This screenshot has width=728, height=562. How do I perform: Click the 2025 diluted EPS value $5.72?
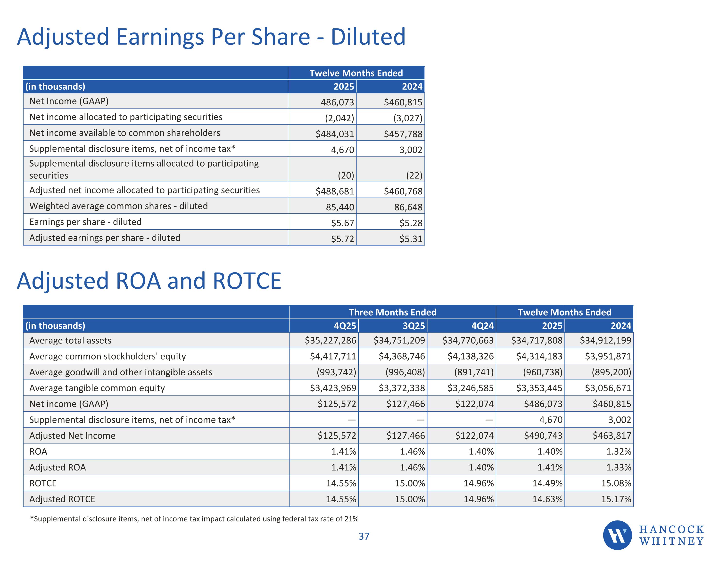pos(342,239)
